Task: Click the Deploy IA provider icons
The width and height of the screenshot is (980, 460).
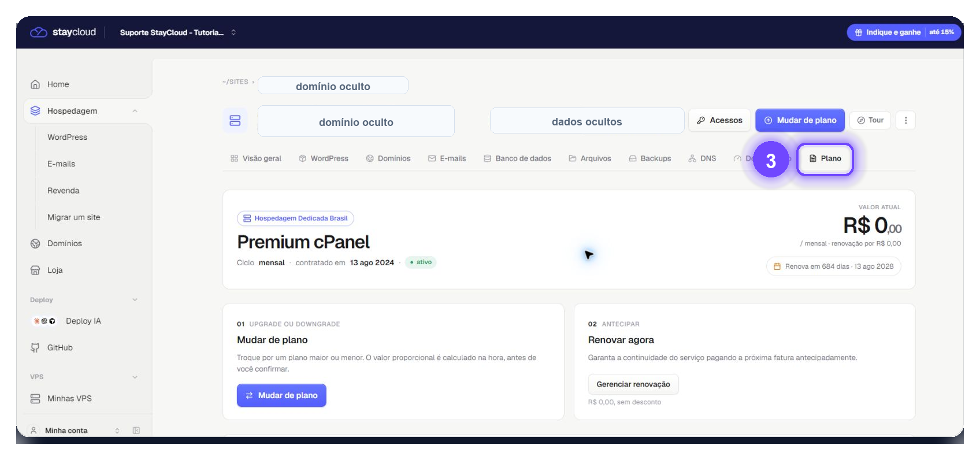Action: tap(44, 321)
